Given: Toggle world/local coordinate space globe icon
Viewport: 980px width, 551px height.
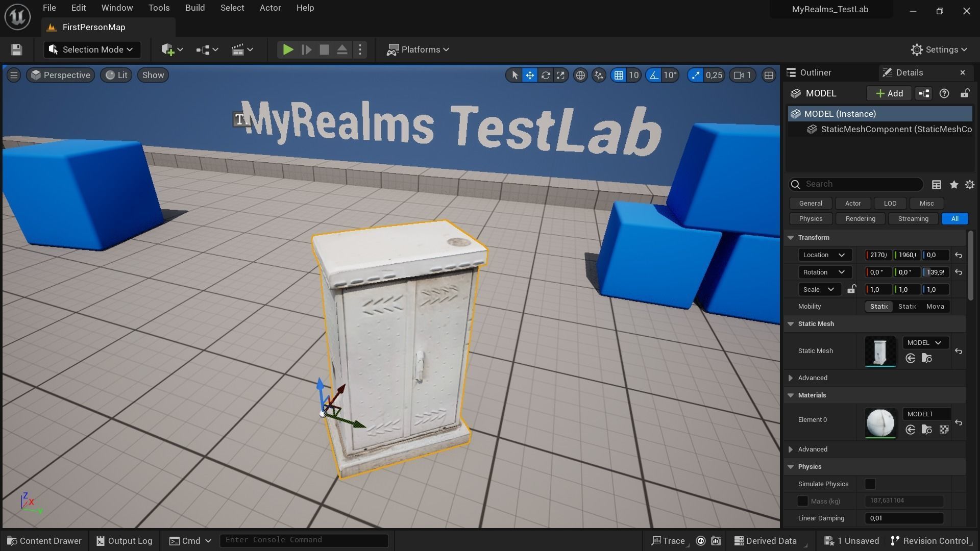Looking at the screenshot, I should 580,76.
